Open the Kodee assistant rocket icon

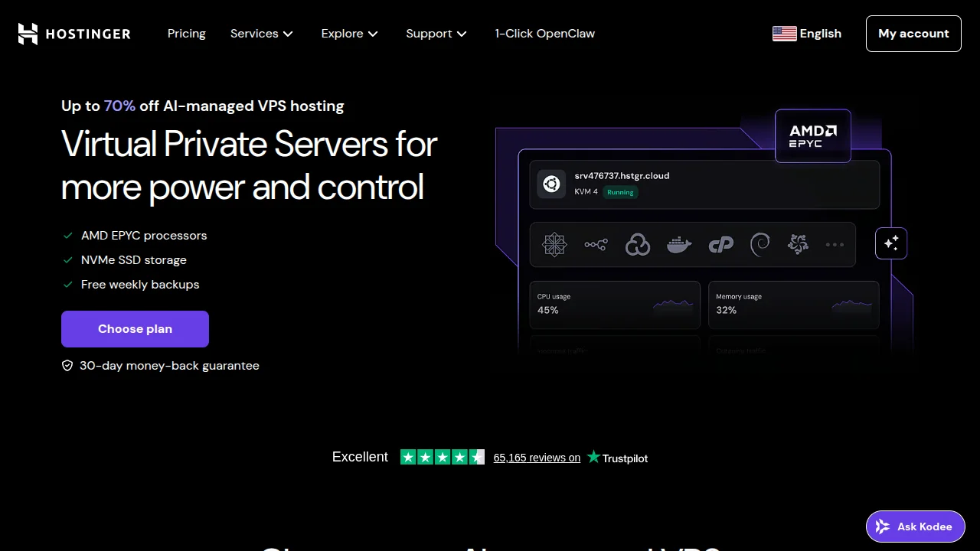[881, 527]
